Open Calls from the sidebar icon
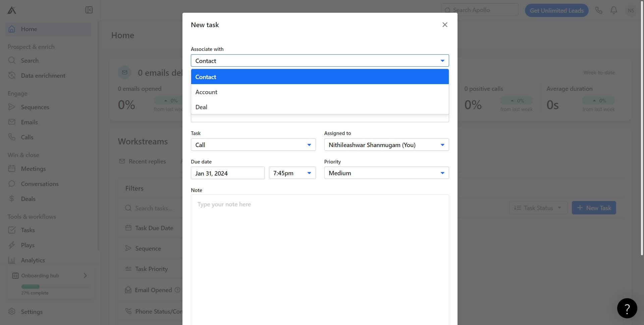Screen dimensions: 644x325 click(x=12, y=137)
